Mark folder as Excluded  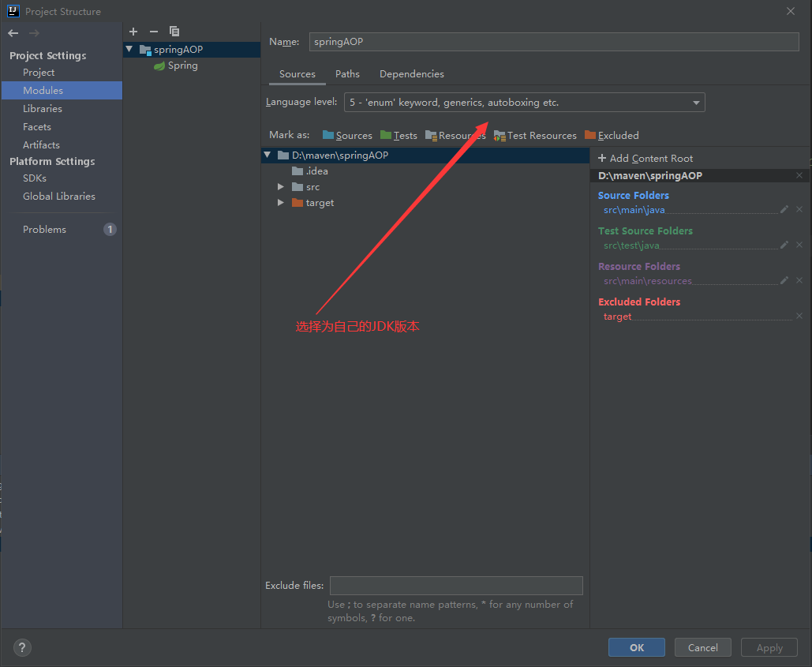point(612,135)
